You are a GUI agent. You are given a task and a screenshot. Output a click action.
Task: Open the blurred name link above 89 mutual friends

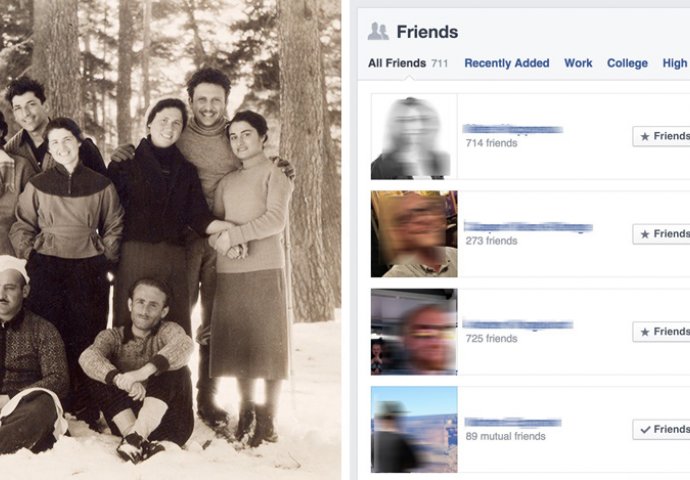pyautogui.click(x=513, y=422)
